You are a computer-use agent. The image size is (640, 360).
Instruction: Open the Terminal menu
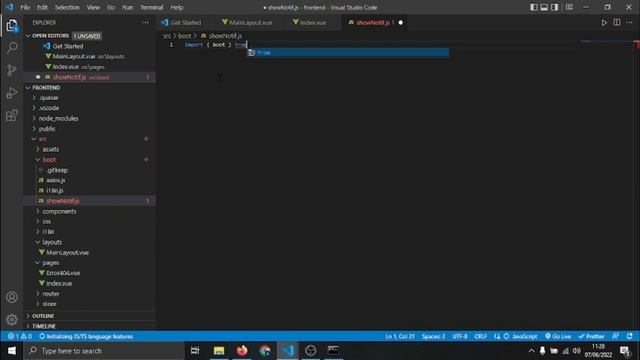pyautogui.click(x=151, y=7)
